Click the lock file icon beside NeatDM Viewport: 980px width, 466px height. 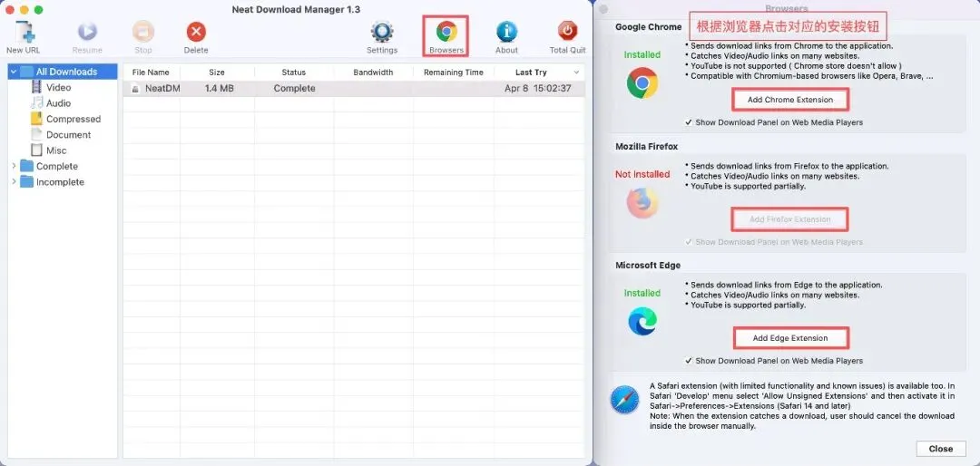click(x=133, y=90)
